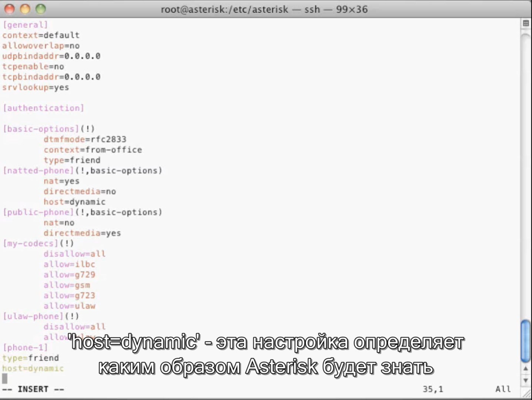Click the [my-codecs](!) template header
532x400 pixels.
pos(38,243)
